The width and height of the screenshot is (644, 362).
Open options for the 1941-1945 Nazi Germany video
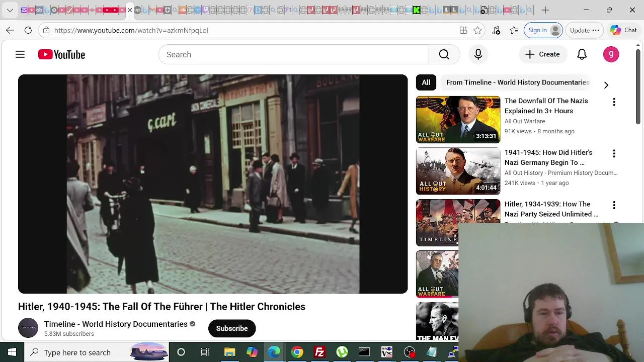pos(614,154)
